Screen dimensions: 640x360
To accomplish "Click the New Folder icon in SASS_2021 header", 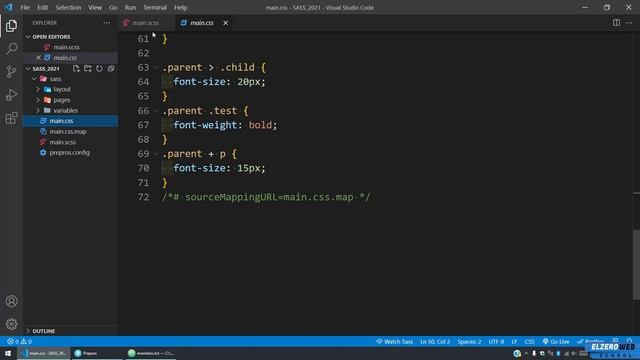I will [88, 69].
